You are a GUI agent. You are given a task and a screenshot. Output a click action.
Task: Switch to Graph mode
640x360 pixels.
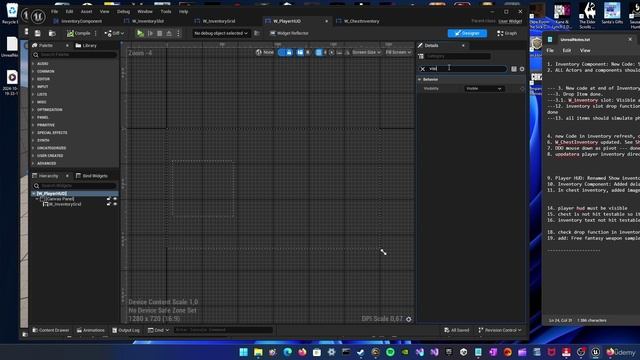pyautogui.click(x=507, y=33)
